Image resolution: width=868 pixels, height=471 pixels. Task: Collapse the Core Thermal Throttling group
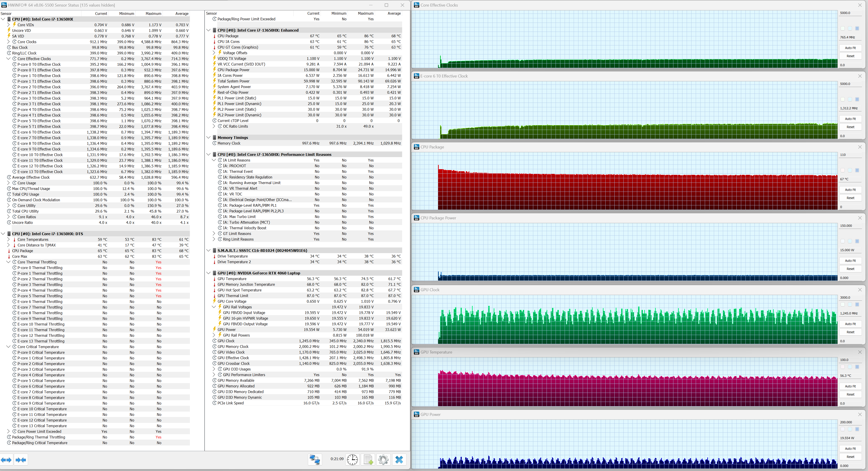[x=8, y=262]
